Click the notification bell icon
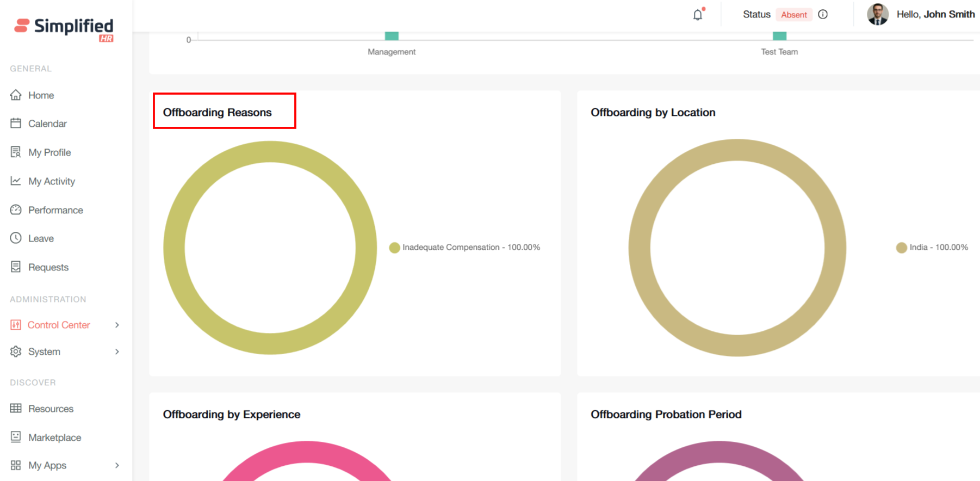 pyautogui.click(x=698, y=15)
